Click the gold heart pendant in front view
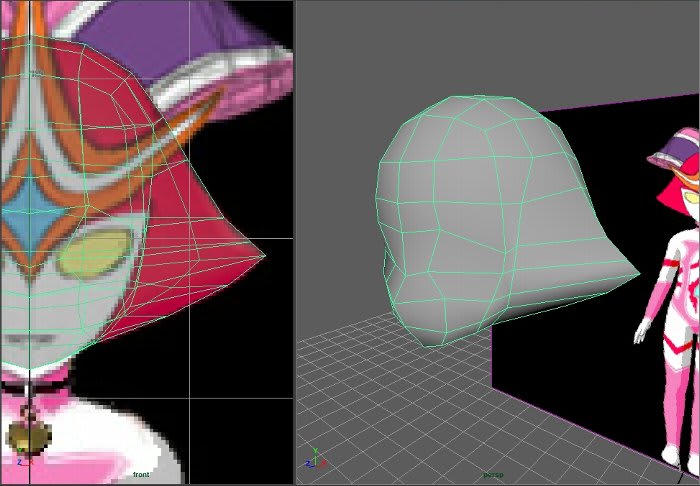 (29, 436)
